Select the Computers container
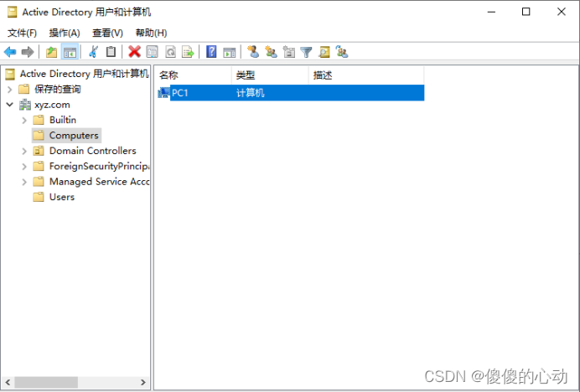Screen dimensions: 580x392 point(74,136)
